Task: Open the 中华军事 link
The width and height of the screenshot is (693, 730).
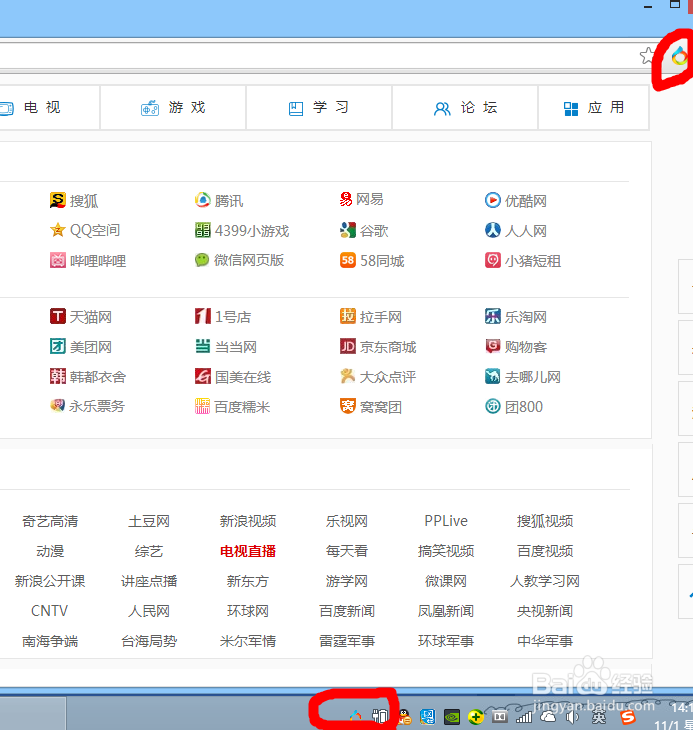Action: click(545, 641)
